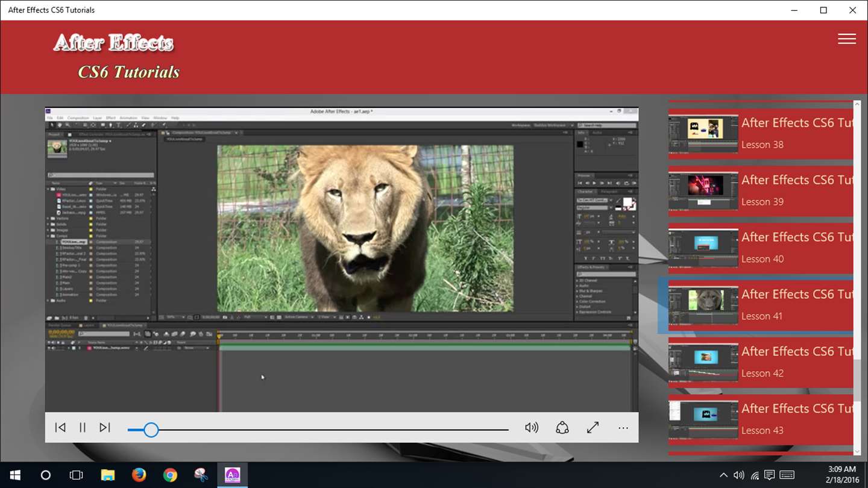This screenshot has width=868, height=488.
Task: Select the highlighted Lesson 41 item
Action: (761, 305)
